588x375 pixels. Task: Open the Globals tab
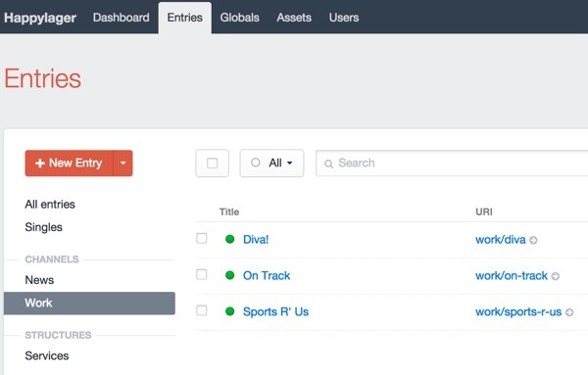pyautogui.click(x=240, y=18)
